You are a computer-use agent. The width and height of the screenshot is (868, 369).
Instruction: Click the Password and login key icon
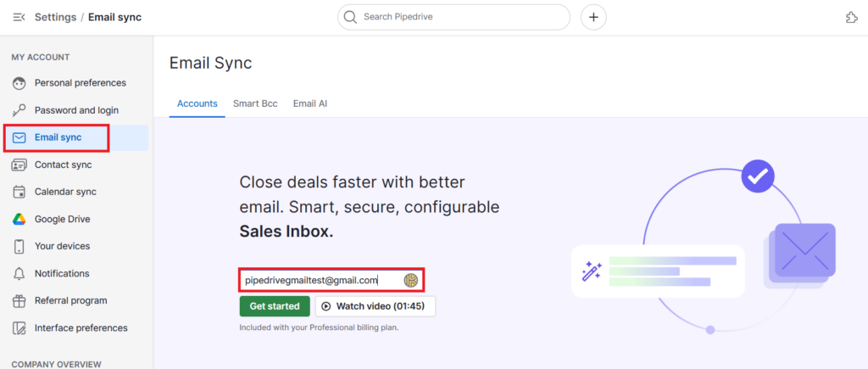click(x=19, y=110)
